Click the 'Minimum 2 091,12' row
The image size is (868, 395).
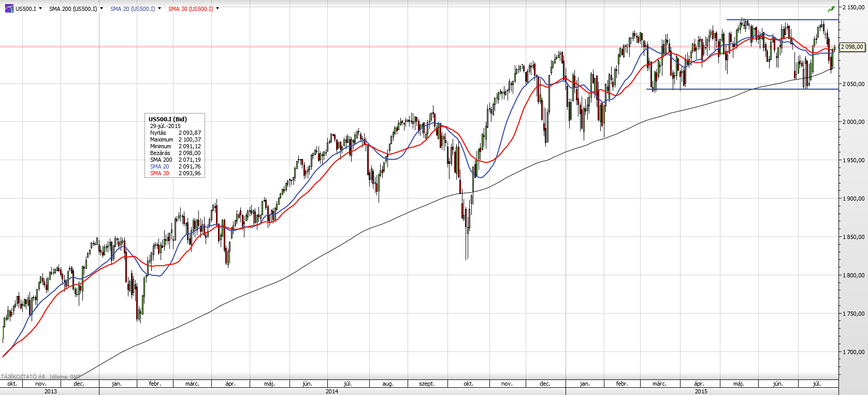click(x=175, y=146)
